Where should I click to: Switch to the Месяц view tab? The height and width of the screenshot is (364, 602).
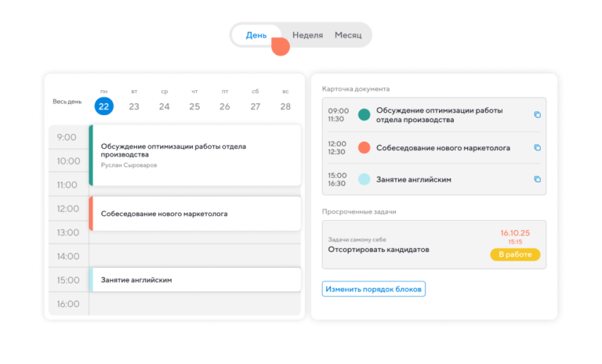[x=348, y=35]
